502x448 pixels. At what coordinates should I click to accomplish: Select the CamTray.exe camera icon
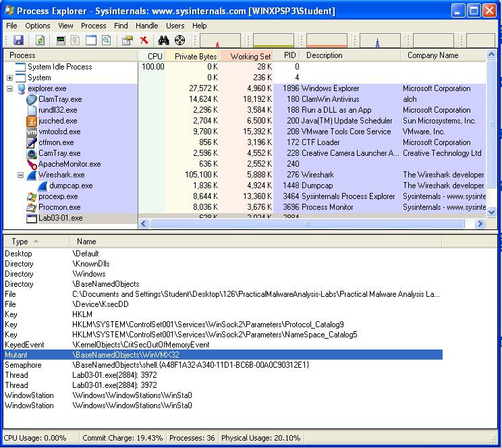[x=31, y=153]
